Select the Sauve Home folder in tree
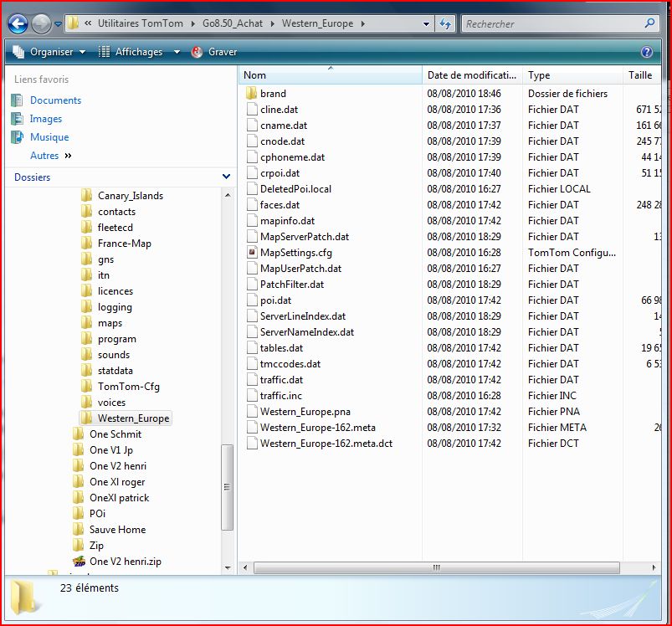 [117, 530]
